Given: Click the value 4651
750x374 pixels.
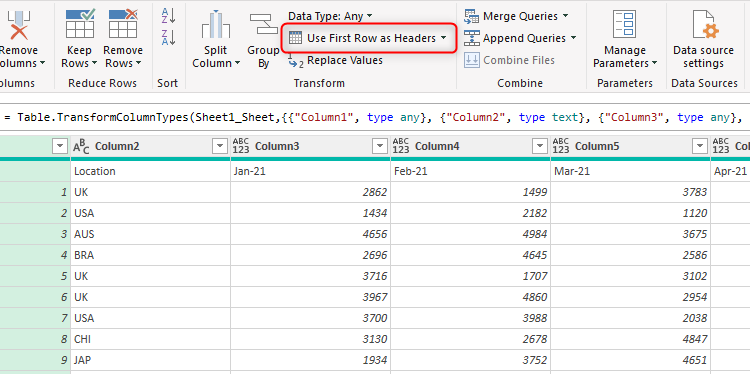Looking at the screenshot, I should [695, 360].
